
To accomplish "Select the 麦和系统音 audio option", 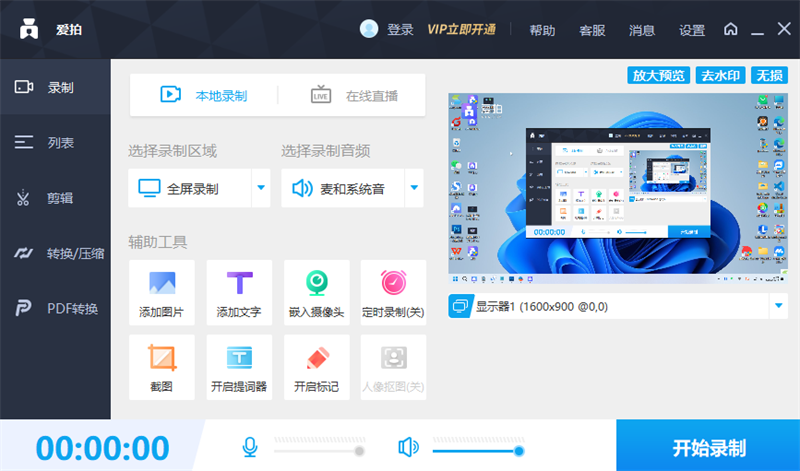I will tap(342, 188).
